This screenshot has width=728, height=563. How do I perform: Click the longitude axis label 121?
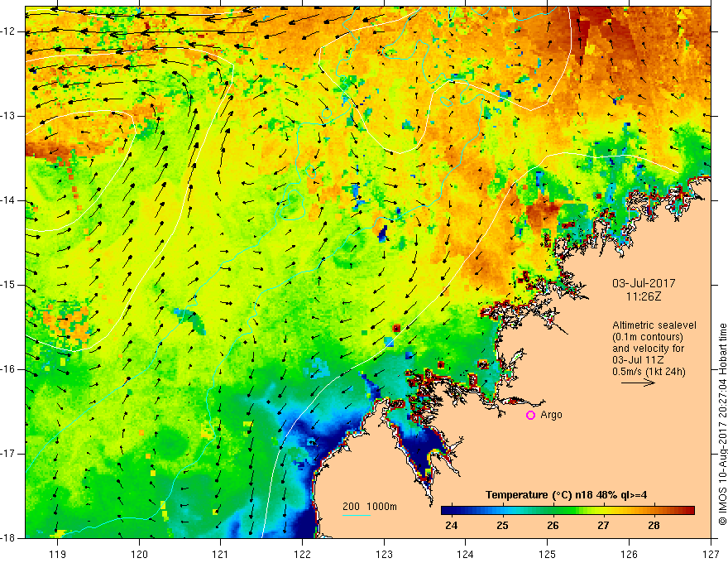coord(221,554)
